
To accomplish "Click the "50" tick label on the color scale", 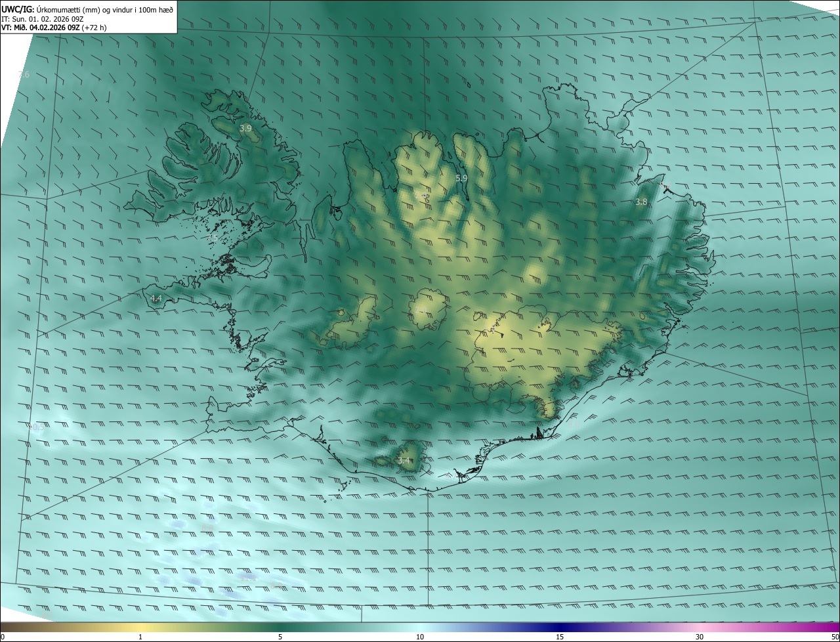I will point(835,637).
